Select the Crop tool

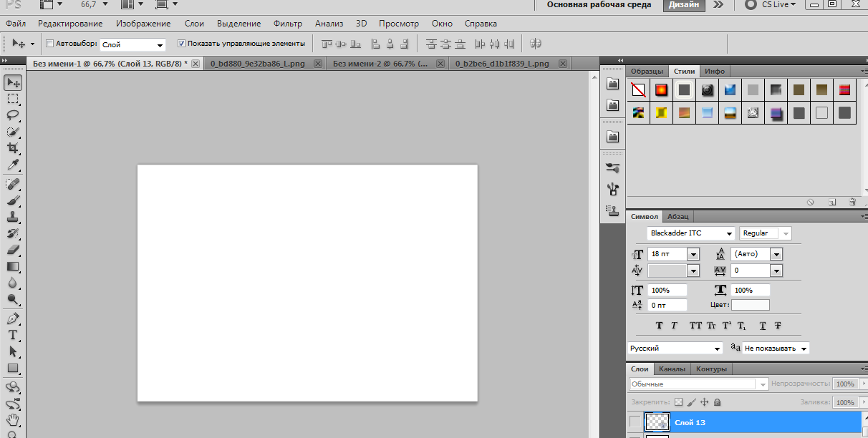(13, 148)
